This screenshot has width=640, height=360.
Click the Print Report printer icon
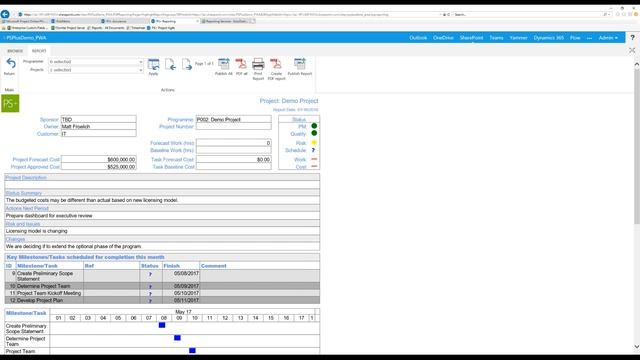click(258, 64)
